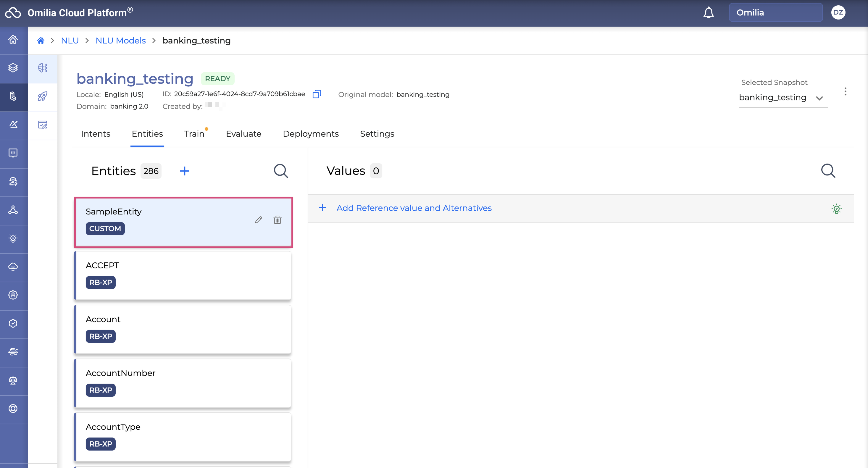Delete SampleEntity using the trash icon
Viewport: 868px width, 468px height.
pos(277,220)
